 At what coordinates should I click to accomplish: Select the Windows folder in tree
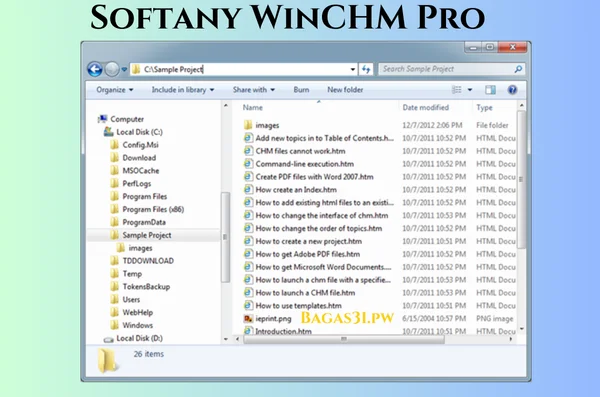[132, 325]
